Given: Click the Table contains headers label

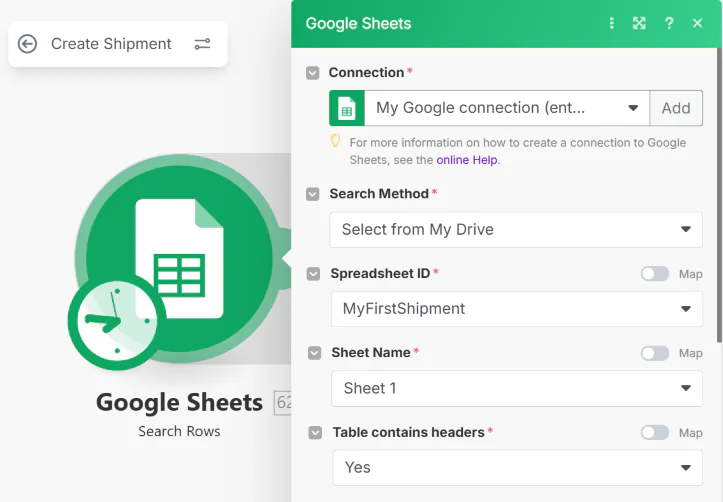Looking at the screenshot, I should click(x=409, y=433).
